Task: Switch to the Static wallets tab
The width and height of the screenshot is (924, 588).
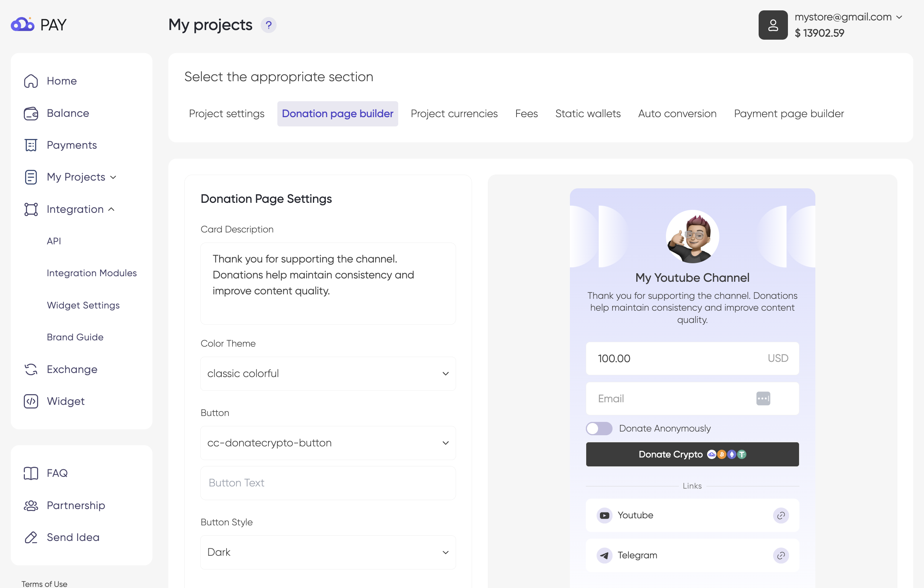Action: (587, 114)
